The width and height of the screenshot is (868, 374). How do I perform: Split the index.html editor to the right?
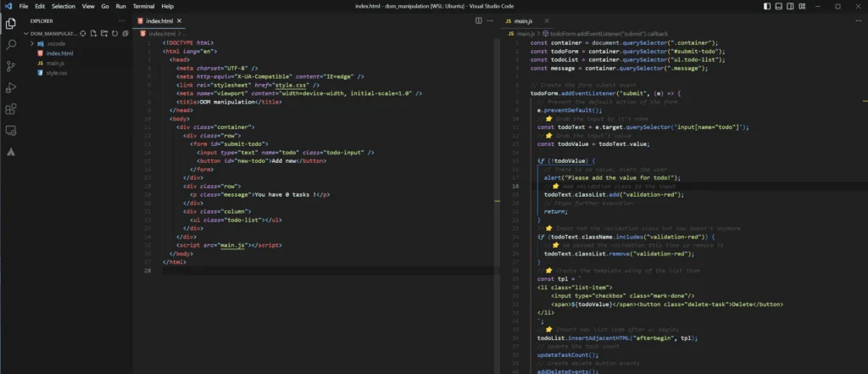point(479,20)
